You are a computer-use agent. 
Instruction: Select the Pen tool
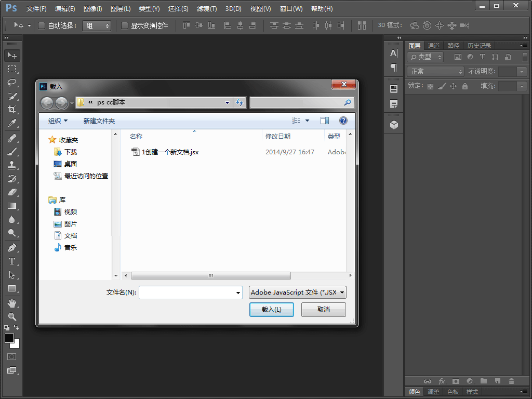12,248
